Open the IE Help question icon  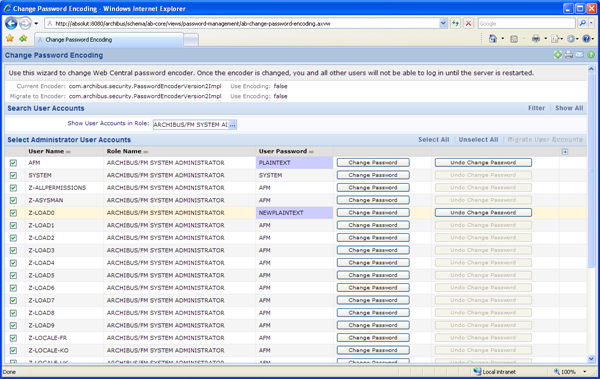pyautogui.click(x=586, y=39)
